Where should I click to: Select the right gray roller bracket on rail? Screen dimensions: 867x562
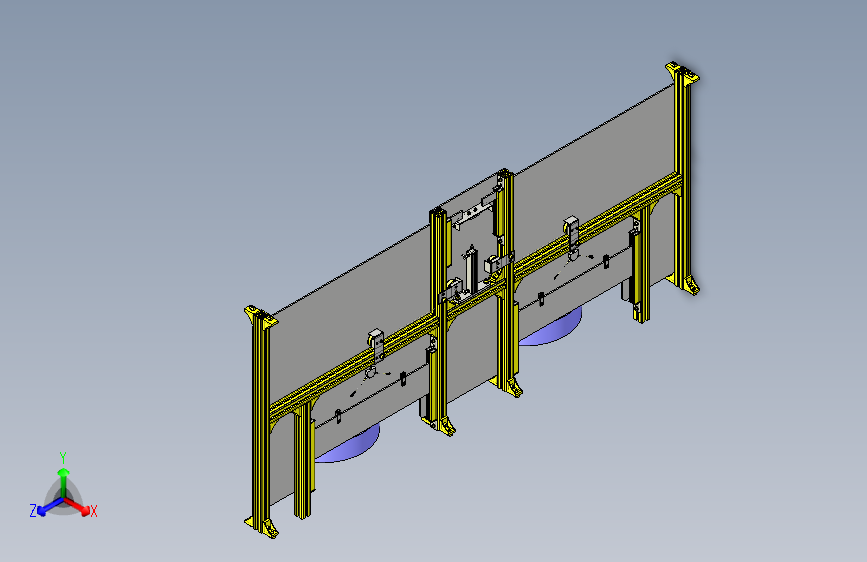pyautogui.click(x=572, y=232)
